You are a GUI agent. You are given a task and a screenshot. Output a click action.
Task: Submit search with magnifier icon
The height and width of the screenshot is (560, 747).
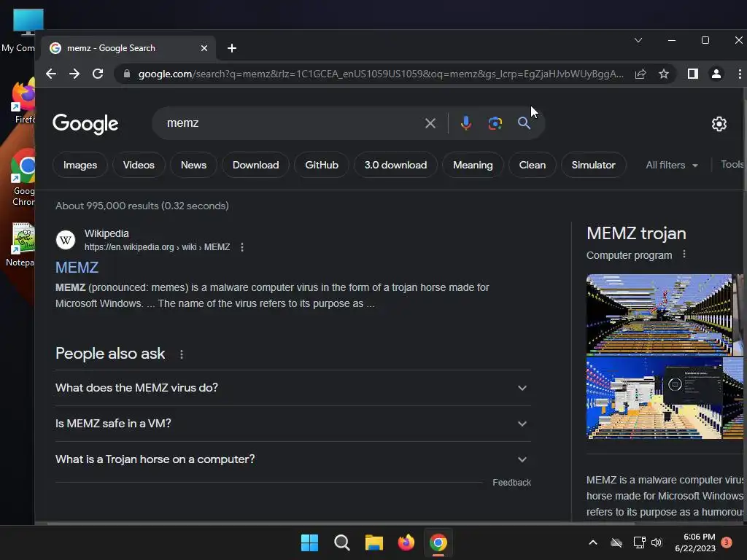524,123
